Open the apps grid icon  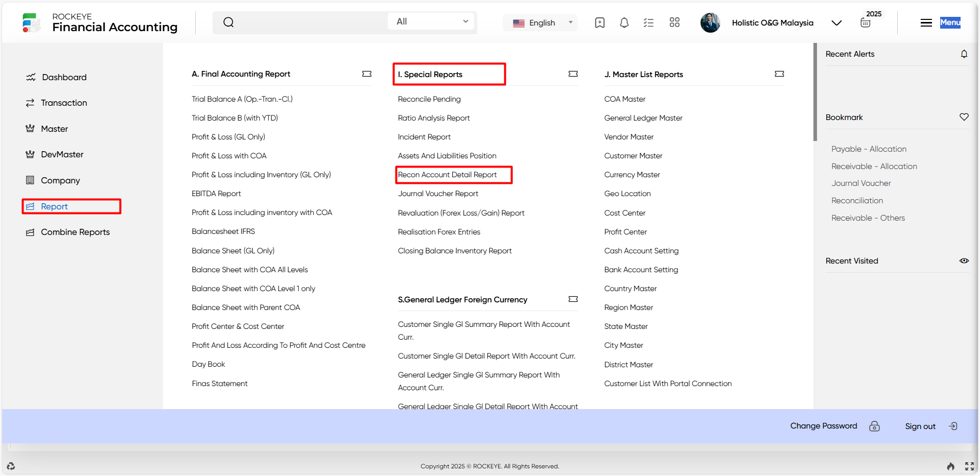point(674,22)
